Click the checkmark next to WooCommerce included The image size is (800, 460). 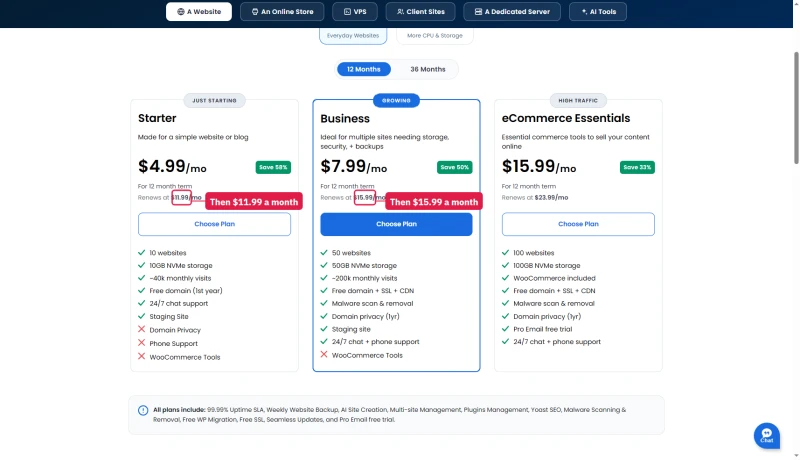[x=505, y=278]
